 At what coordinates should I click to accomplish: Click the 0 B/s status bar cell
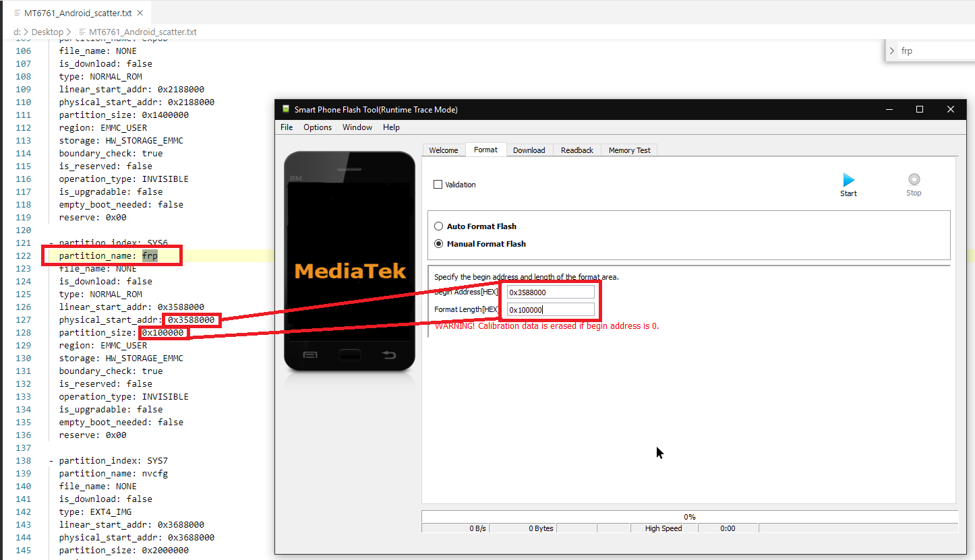(455, 528)
